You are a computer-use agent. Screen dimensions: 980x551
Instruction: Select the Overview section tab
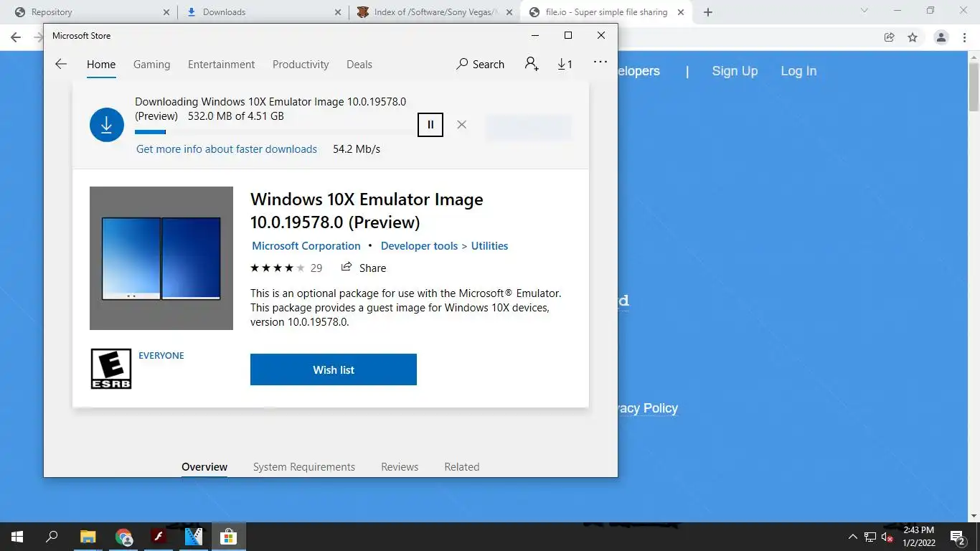pyautogui.click(x=204, y=466)
